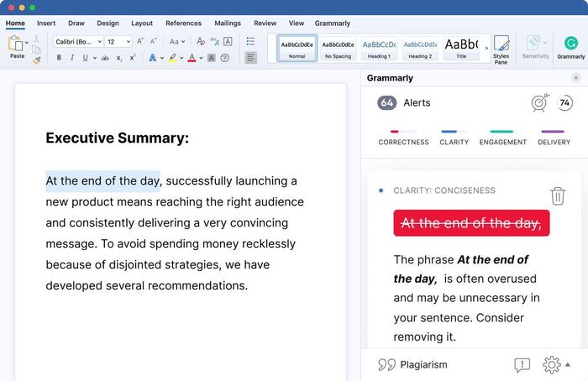Open the Styles Pane
Screen dimensions: 588x381
coord(501,50)
